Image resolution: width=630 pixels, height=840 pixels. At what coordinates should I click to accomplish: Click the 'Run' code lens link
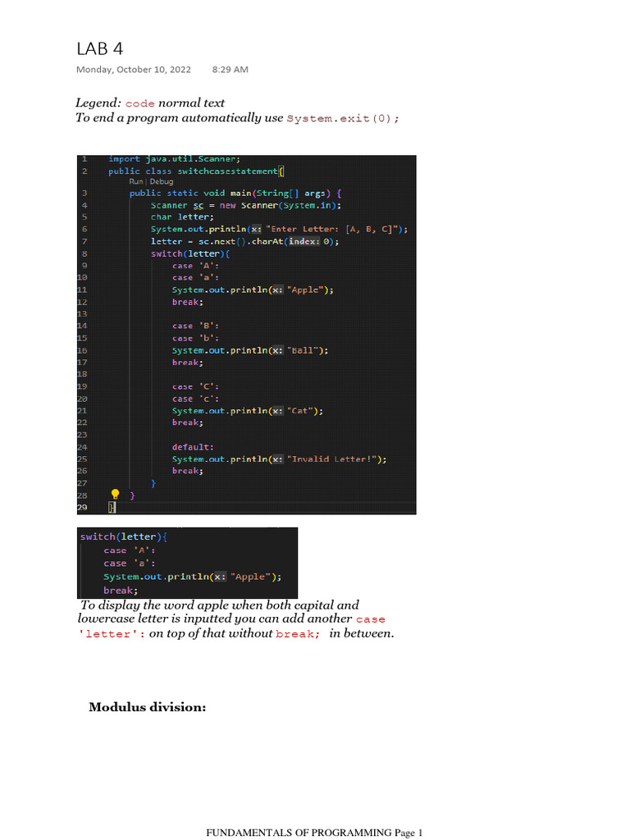136,181
